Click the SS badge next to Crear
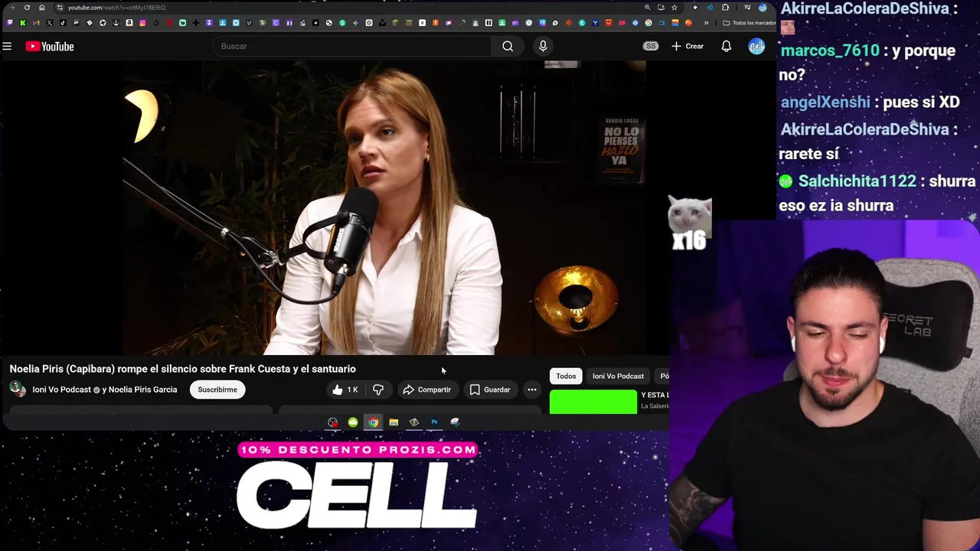 650,46
